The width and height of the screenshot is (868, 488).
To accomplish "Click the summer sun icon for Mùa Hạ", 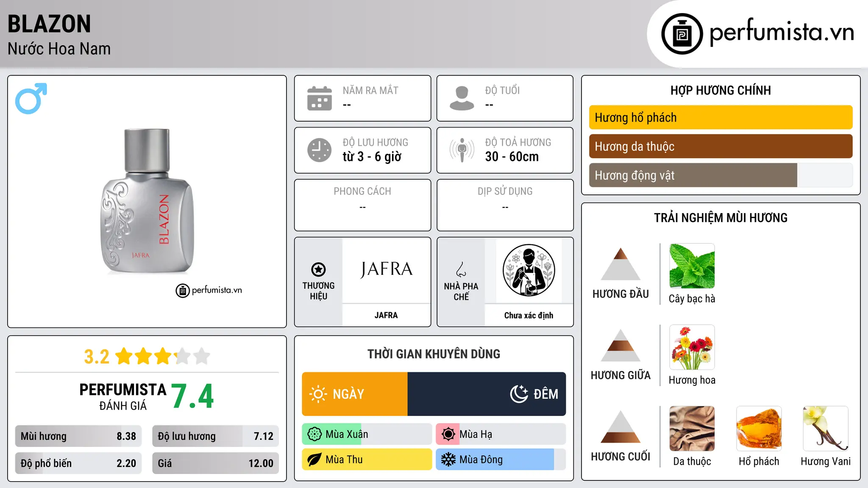I will (x=448, y=434).
